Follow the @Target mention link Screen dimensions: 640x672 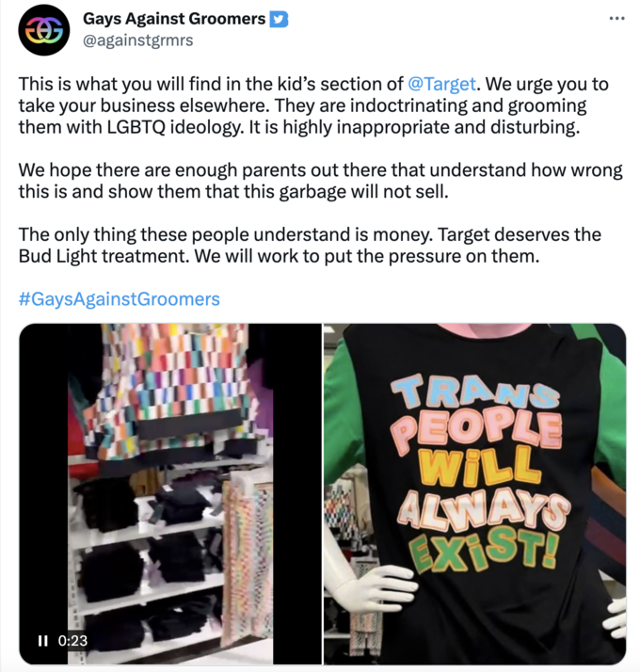[441, 85]
